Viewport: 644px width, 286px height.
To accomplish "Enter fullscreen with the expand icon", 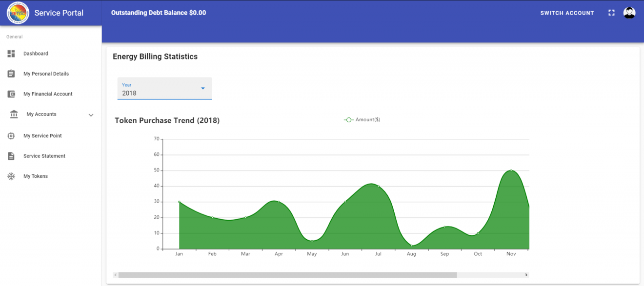I will pyautogui.click(x=611, y=12).
